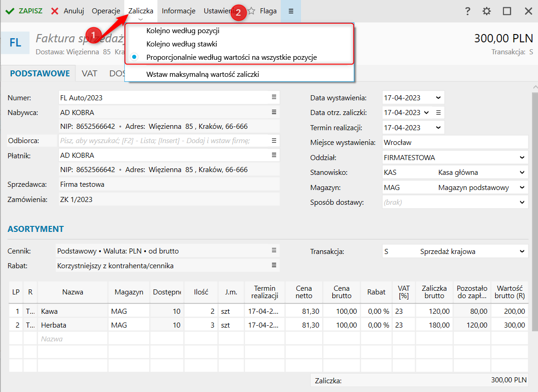
Task: Select Kolejno według pozycji option
Action: (183, 31)
